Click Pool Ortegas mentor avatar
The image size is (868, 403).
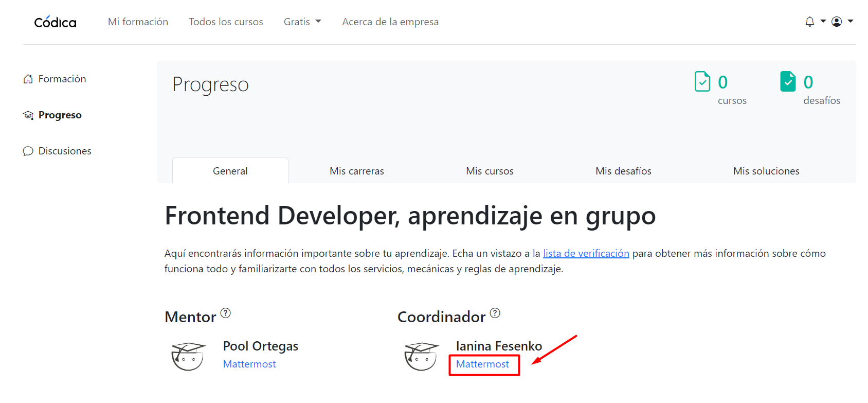point(188,356)
